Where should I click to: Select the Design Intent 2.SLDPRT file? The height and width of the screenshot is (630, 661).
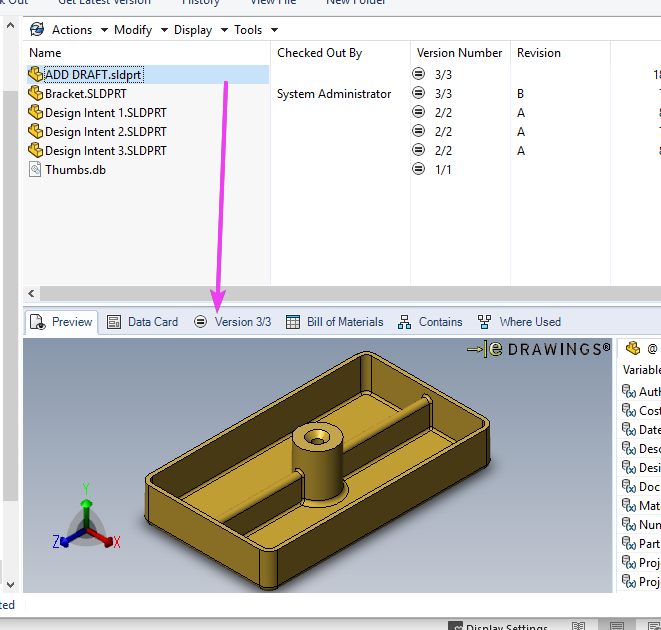(105, 132)
